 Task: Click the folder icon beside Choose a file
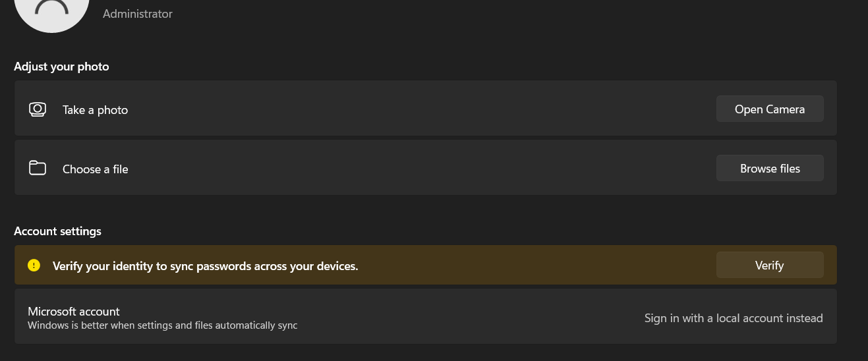pos(38,168)
